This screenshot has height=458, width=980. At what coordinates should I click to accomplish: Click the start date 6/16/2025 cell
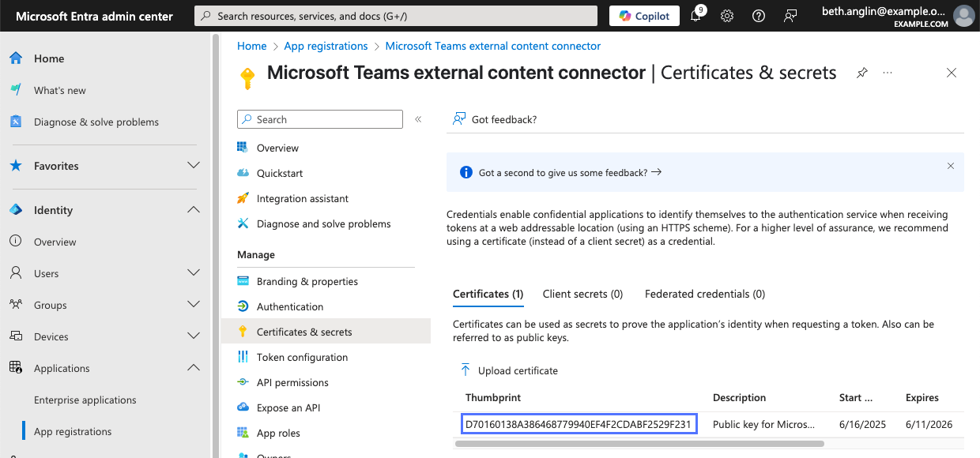point(862,424)
